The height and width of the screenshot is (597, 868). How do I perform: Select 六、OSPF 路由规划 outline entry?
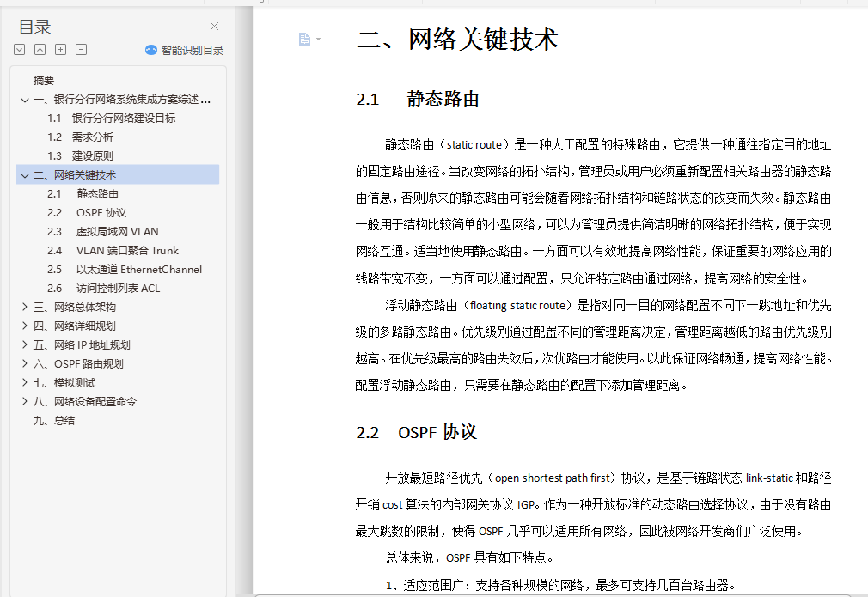[x=78, y=363]
